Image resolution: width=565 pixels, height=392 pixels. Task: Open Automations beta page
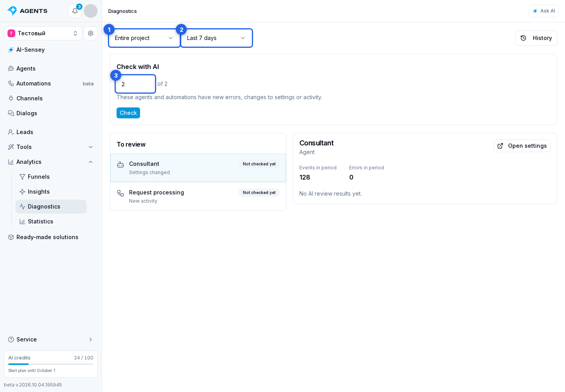click(51, 83)
